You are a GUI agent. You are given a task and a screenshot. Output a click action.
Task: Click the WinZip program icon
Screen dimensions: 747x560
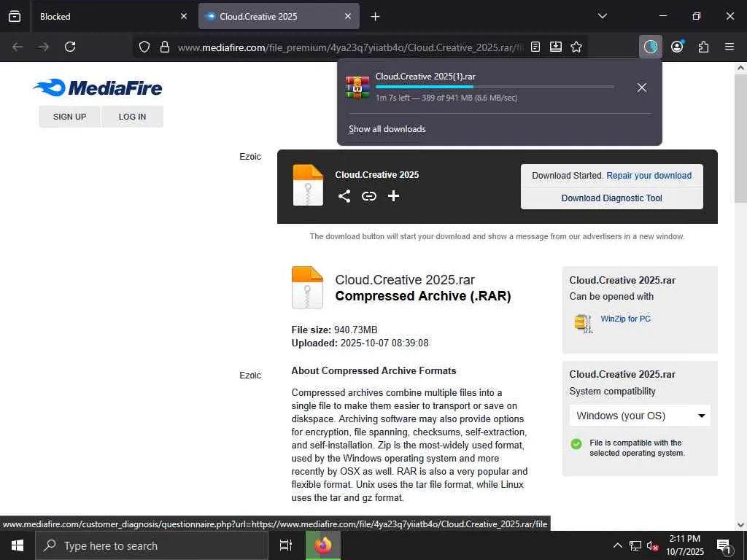584,324
